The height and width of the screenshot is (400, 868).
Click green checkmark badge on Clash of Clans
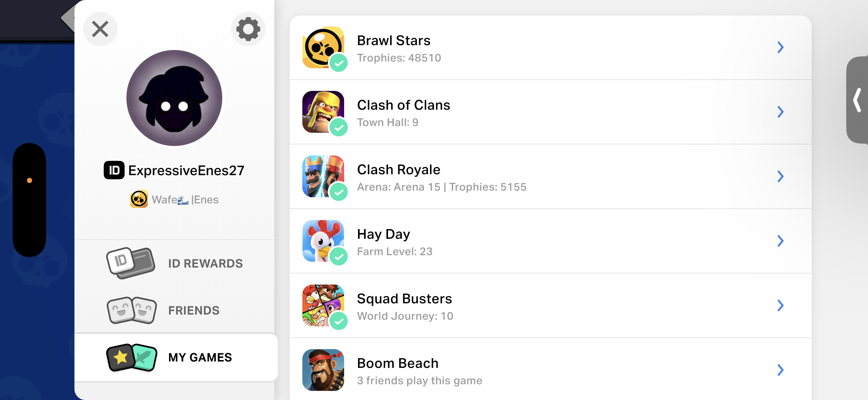[x=338, y=128]
